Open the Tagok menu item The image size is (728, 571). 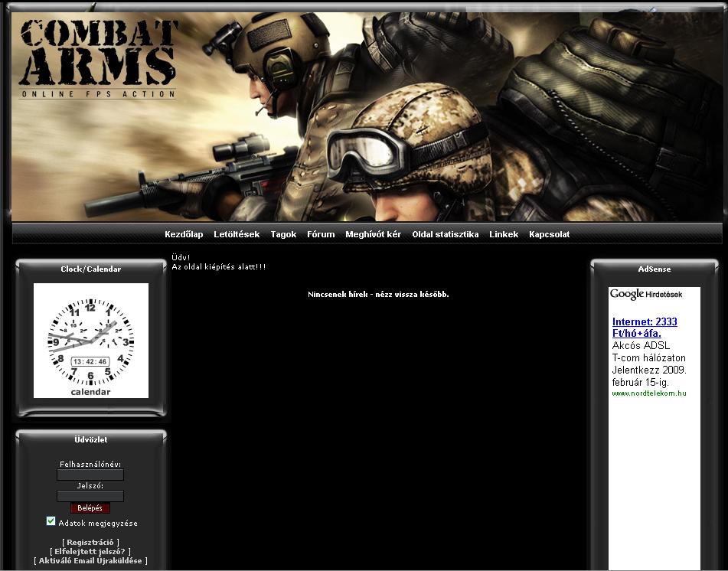pyautogui.click(x=283, y=234)
